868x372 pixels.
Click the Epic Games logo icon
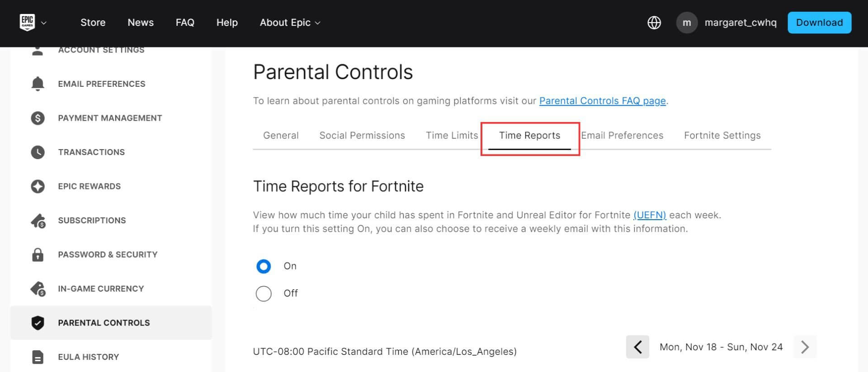[27, 22]
